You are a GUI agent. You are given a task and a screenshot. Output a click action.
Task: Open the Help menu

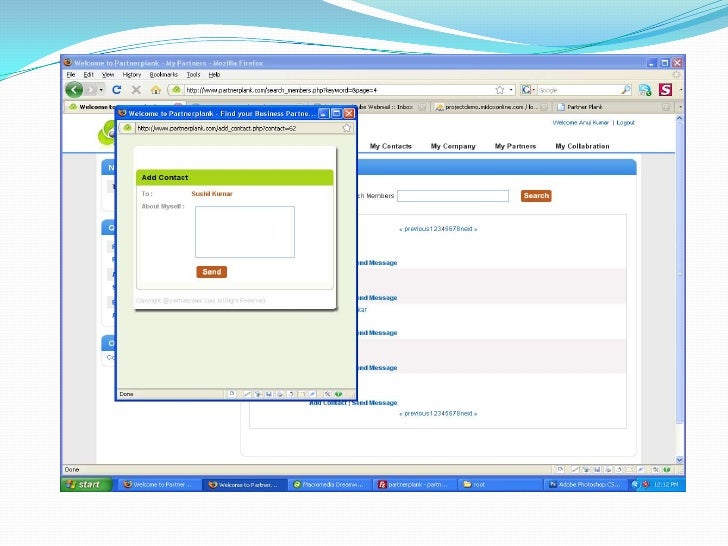coord(214,75)
